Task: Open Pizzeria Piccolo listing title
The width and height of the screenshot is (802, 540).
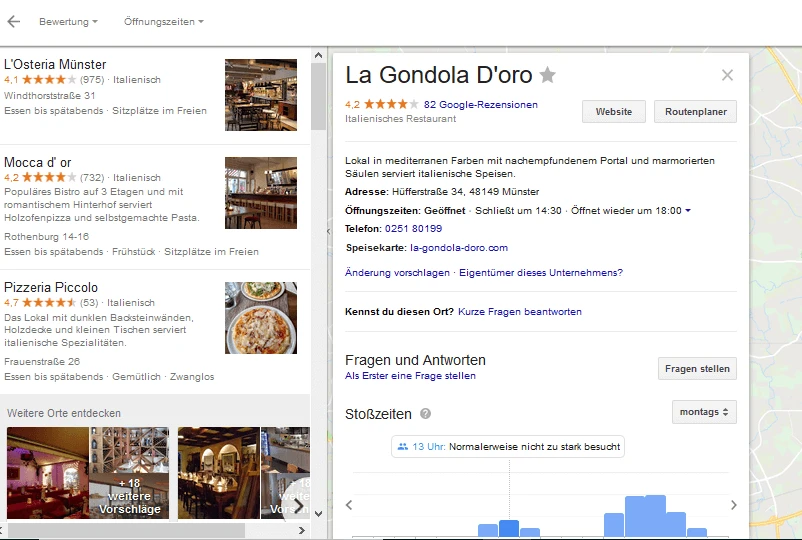Action: (x=51, y=287)
